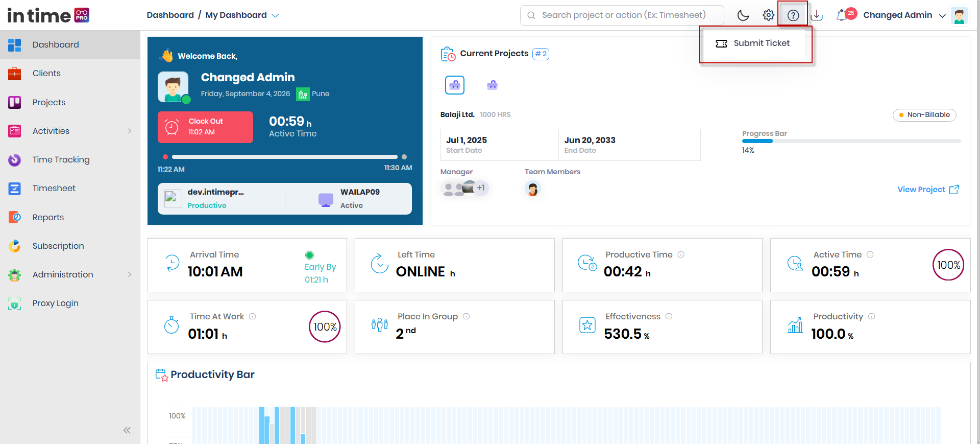Click info icon next to Effectiveness
980x444 pixels.
tap(669, 316)
